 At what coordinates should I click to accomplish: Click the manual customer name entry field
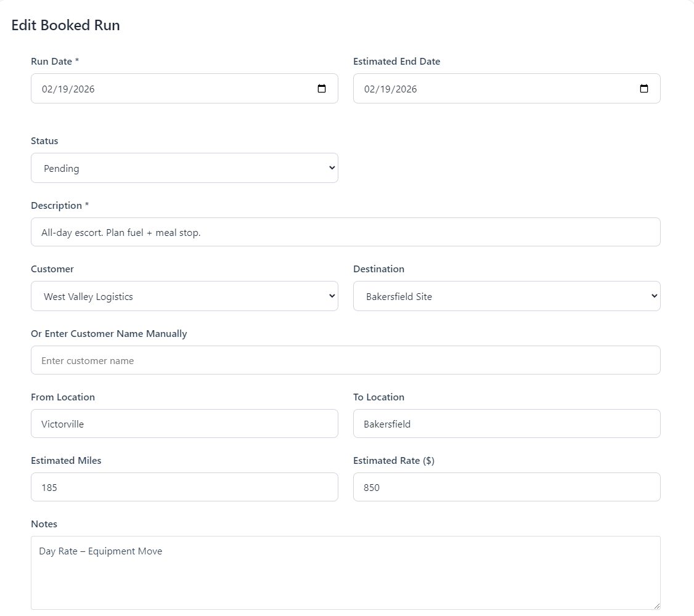345,360
